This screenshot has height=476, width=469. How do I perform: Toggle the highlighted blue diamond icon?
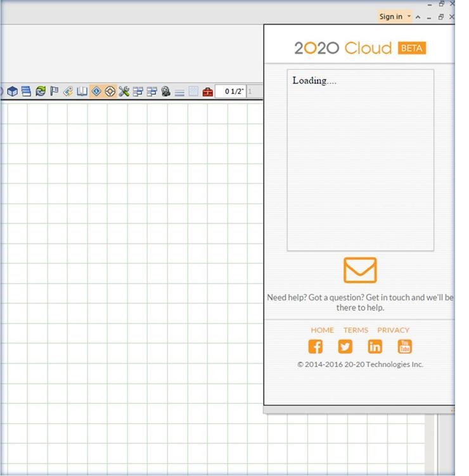pyautogui.click(x=96, y=91)
